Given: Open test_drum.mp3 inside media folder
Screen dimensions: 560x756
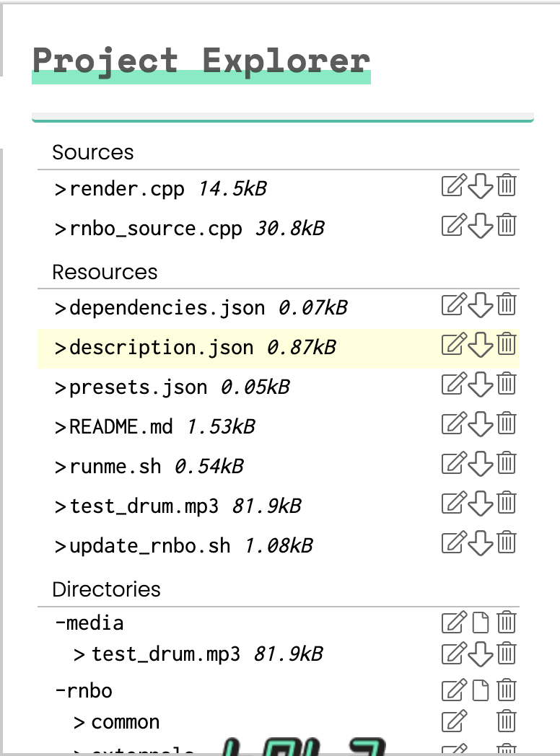Looking at the screenshot, I should [x=165, y=655].
